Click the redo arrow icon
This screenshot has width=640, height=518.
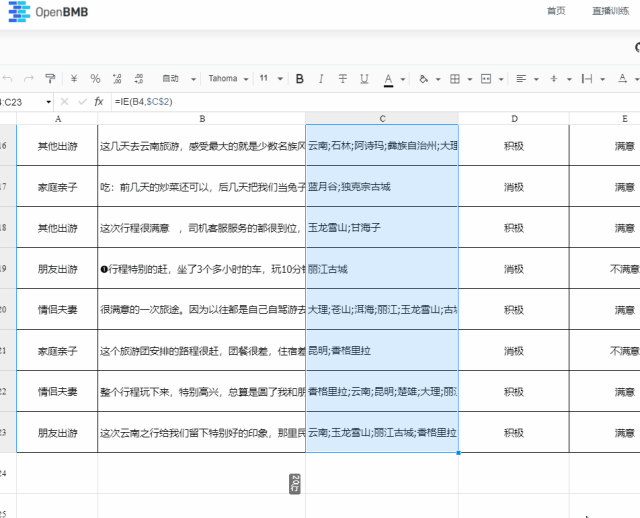coord(29,79)
